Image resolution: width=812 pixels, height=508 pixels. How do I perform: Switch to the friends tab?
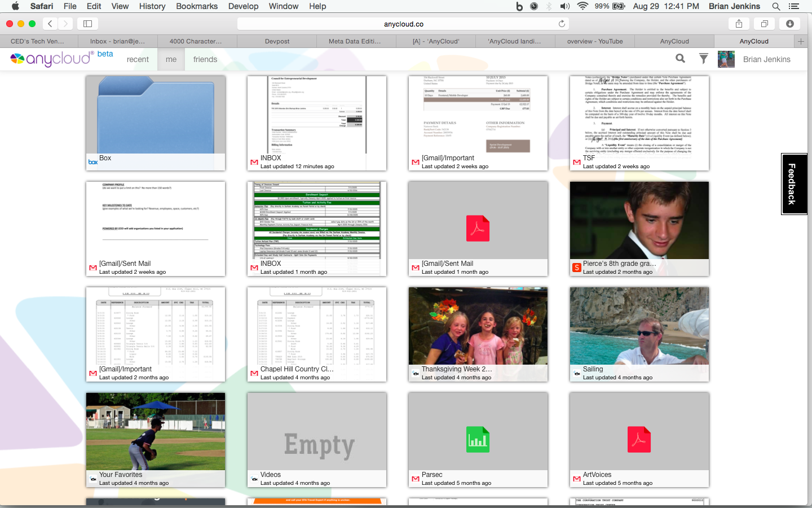coord(205,59)
